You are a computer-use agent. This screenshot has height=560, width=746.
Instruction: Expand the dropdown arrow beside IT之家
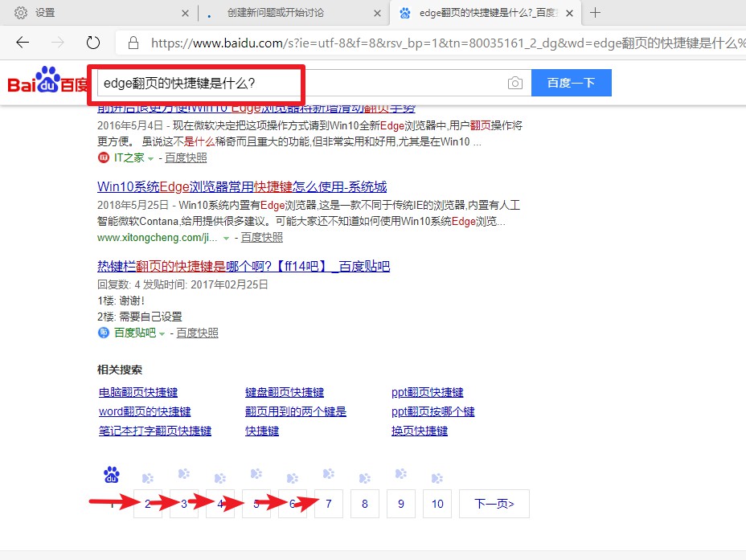tap(151, 159)
